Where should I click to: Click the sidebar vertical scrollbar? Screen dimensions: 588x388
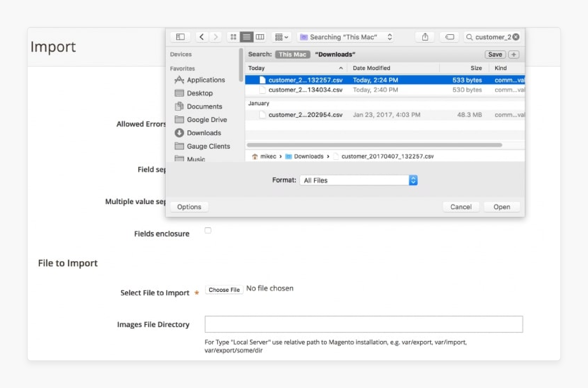241,65
